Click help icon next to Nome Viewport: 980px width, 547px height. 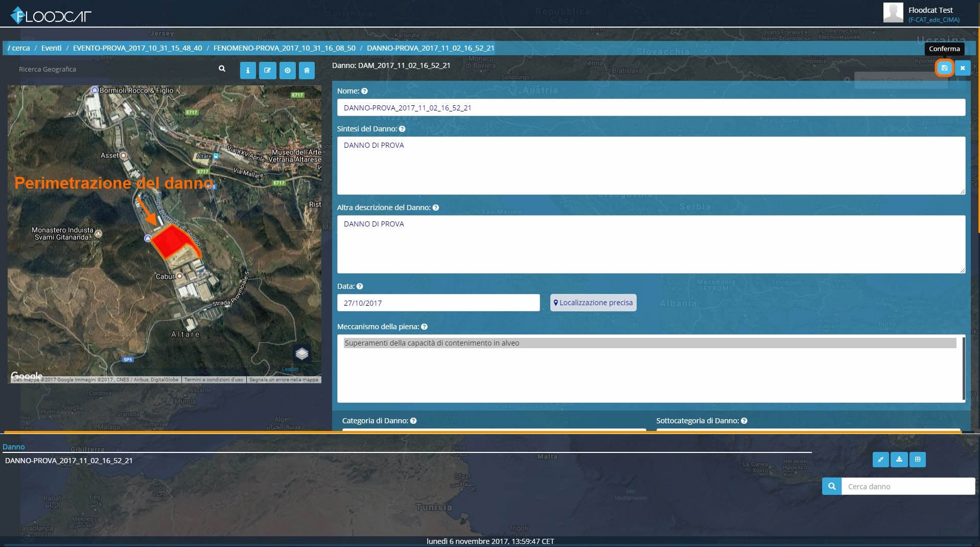pyautogui.click(x=364, y=91)
